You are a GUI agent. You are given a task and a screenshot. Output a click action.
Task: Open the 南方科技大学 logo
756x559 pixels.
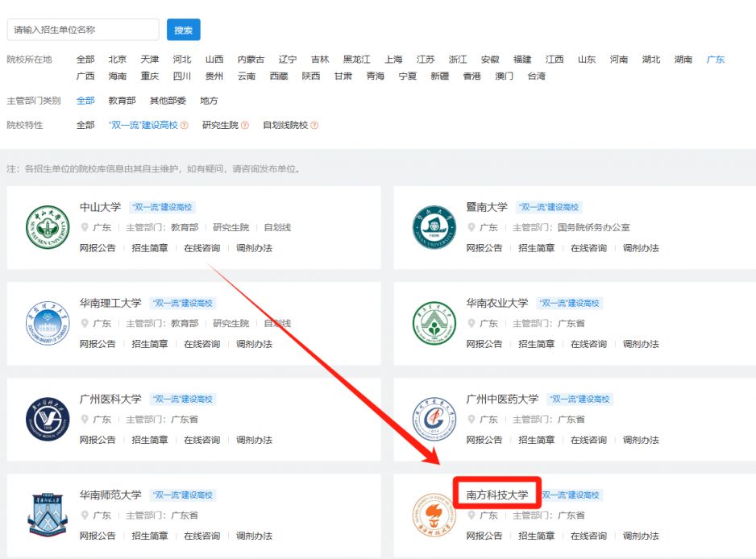click(x=434, y=515)
